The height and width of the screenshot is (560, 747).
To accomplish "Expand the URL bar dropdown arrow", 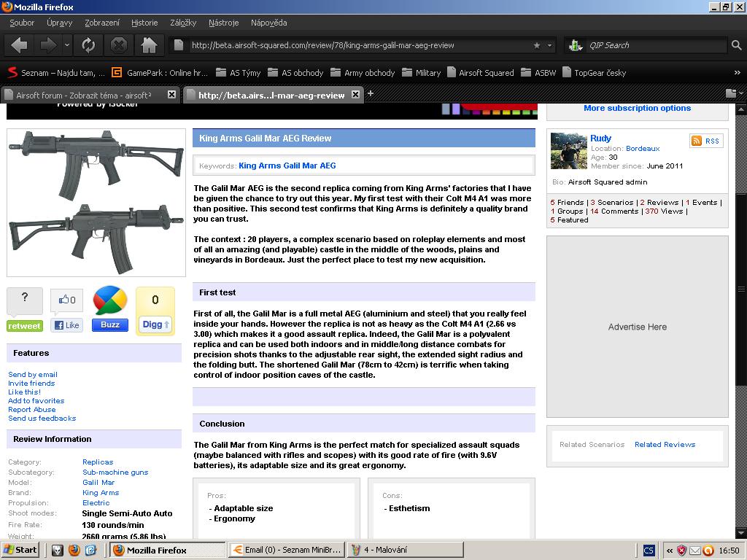I will click(x=549, y=45).
